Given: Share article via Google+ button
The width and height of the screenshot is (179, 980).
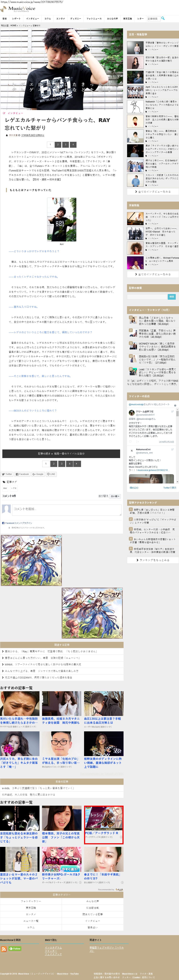Looking at the screenshot, I should (38, 474).
